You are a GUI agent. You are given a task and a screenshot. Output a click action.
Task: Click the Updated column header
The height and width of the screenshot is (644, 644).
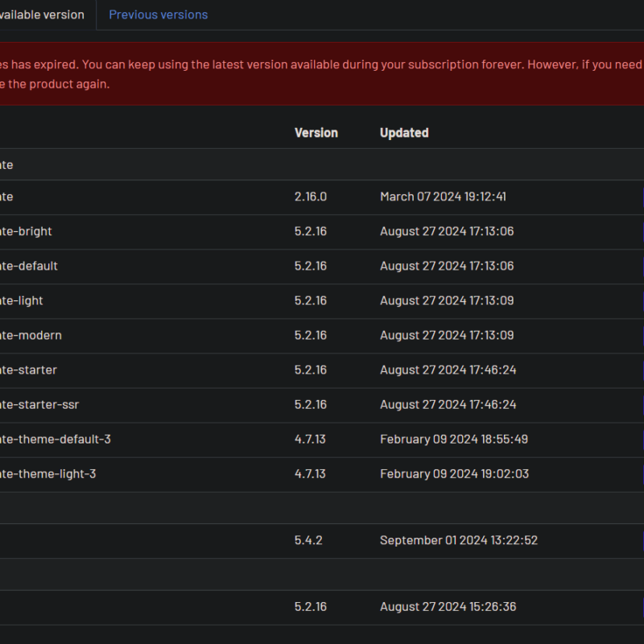point(404,133)
